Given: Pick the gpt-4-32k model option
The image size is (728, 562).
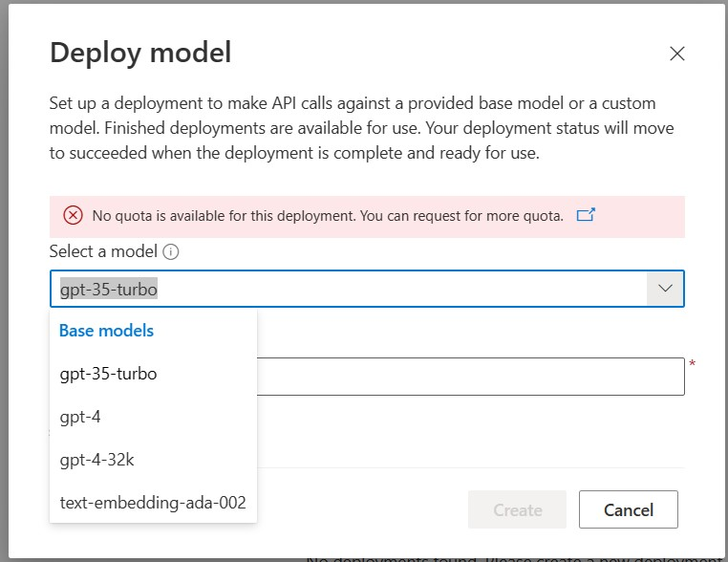Looking at the screenshot, I should click(96, 460).
